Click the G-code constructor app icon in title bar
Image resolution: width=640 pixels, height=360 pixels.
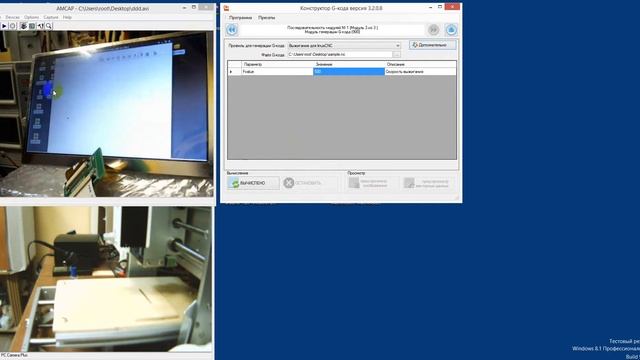[227, 8]
